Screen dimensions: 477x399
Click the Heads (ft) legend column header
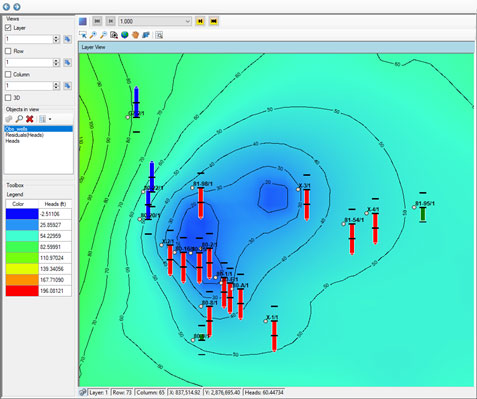coord(55,204)
